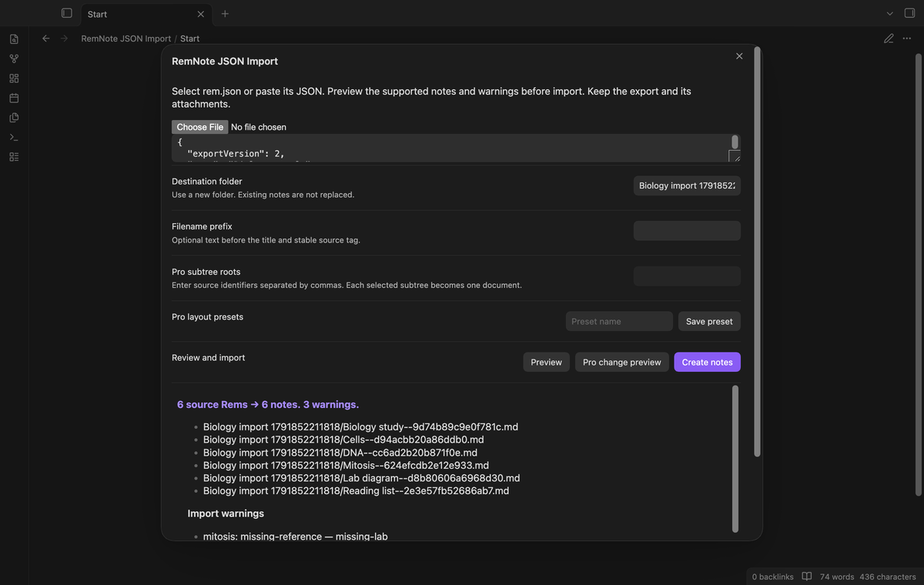Open the tab list dropdown chevron
Viewport: 924px width, 585px height.
click(x=889, y=14)
